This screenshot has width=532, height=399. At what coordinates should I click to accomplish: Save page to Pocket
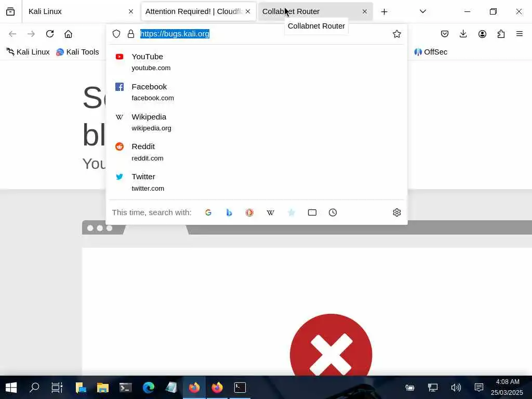pos(445,34)
